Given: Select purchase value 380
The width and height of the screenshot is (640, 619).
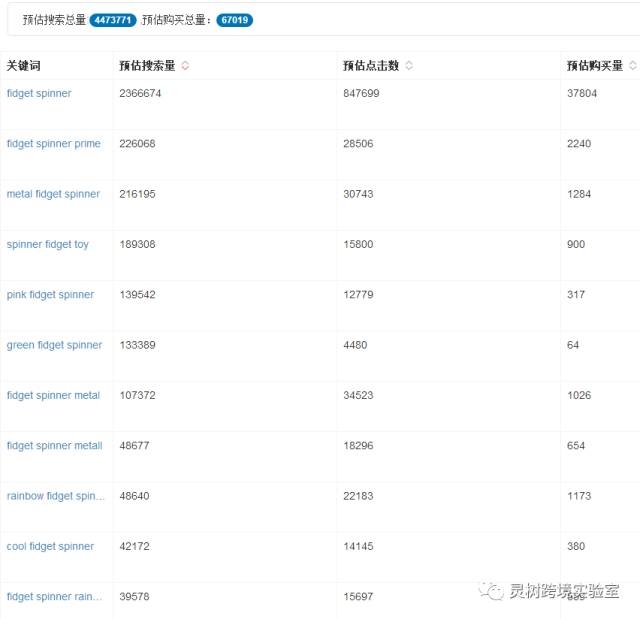Looking at the screenshot, I should click(x=576, y=546).
